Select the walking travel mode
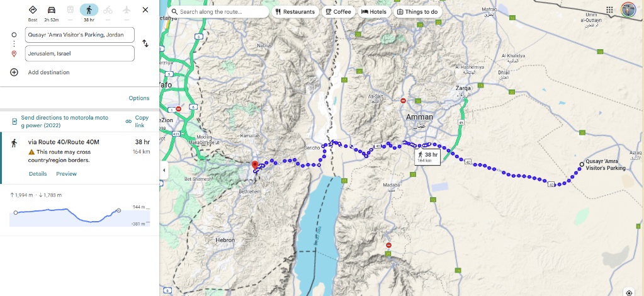 click(x=89, y=10)
